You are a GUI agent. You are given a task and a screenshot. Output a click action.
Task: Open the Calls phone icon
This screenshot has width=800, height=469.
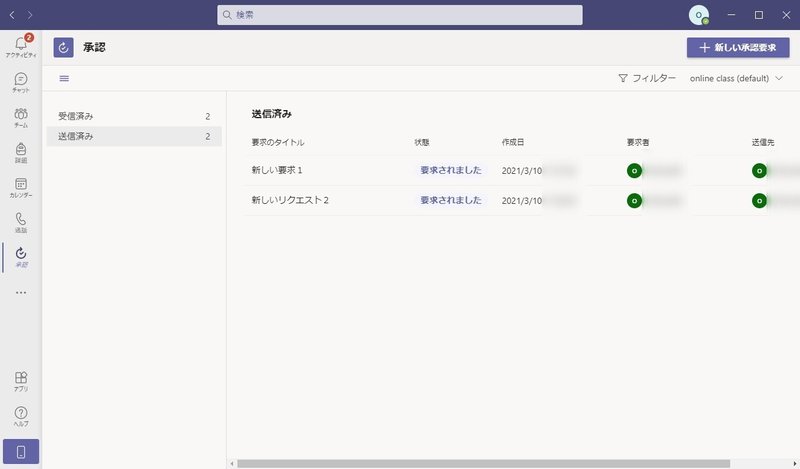[21, 223]
